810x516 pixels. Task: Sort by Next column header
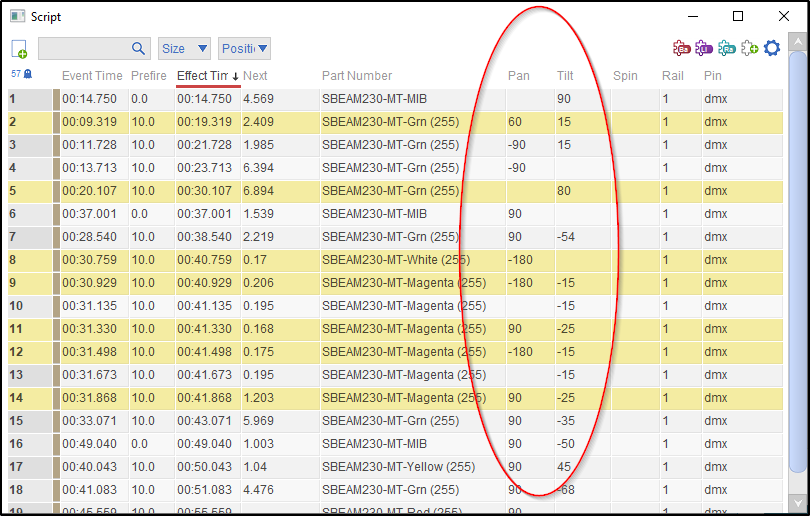pyautogui.click(x=255, y=76)
